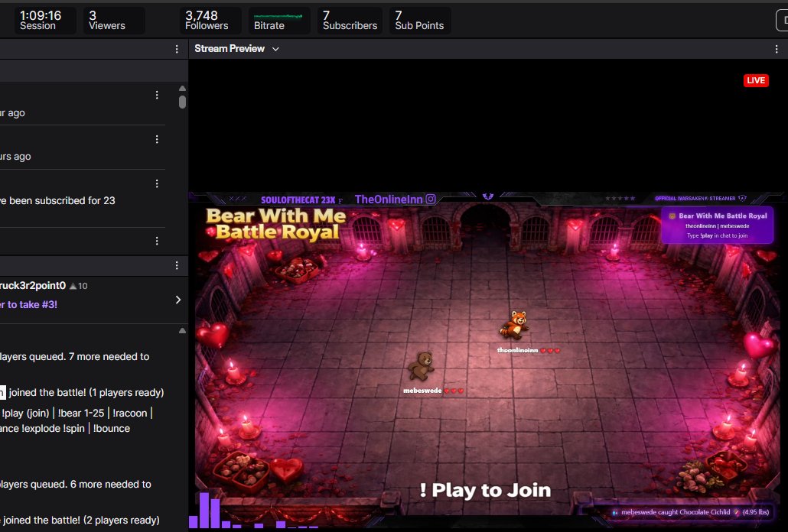
Task: Click the '!explode !spin | !bounce' command line
Action: point(65,429)
